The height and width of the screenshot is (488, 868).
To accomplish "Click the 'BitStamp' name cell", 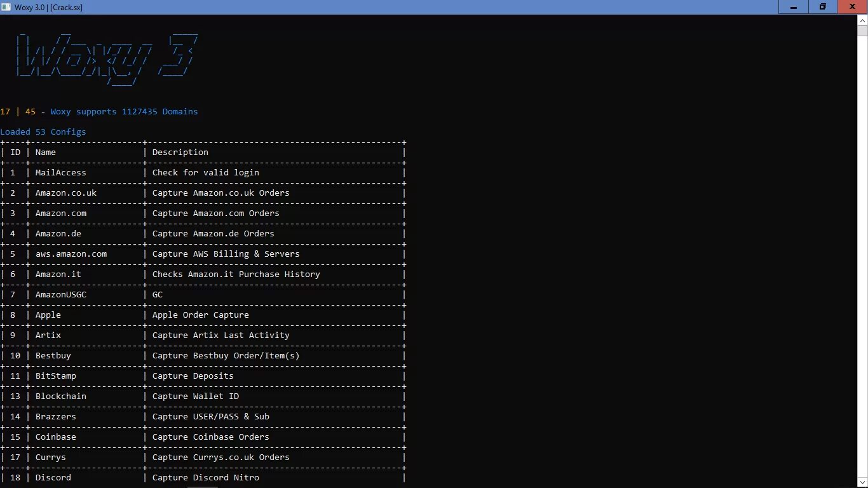I will [x=56, y=376].
